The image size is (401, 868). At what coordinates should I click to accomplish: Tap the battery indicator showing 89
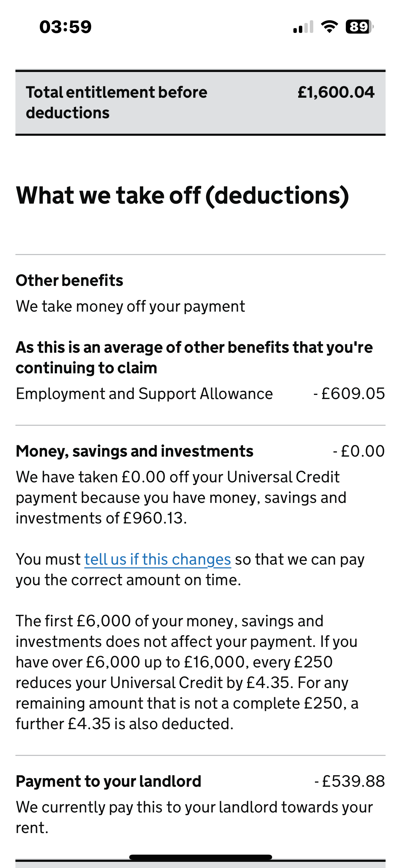(360, 27)
